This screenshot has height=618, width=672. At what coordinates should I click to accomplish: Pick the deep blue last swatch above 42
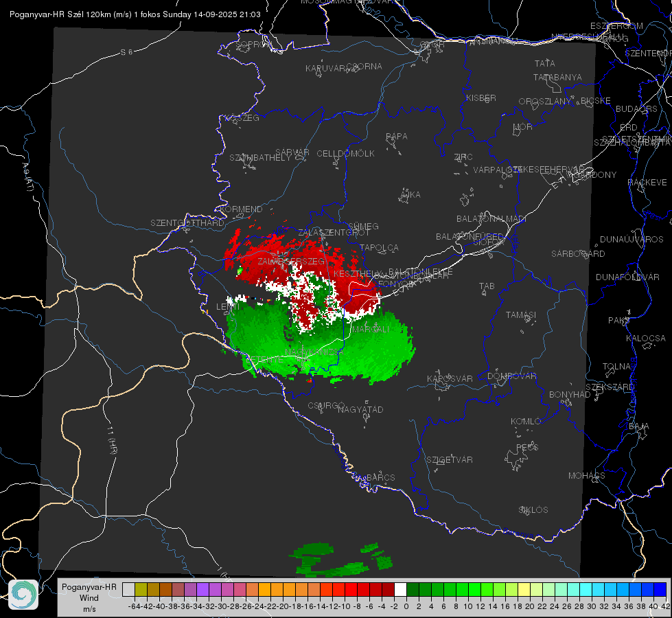pos(660,589)
